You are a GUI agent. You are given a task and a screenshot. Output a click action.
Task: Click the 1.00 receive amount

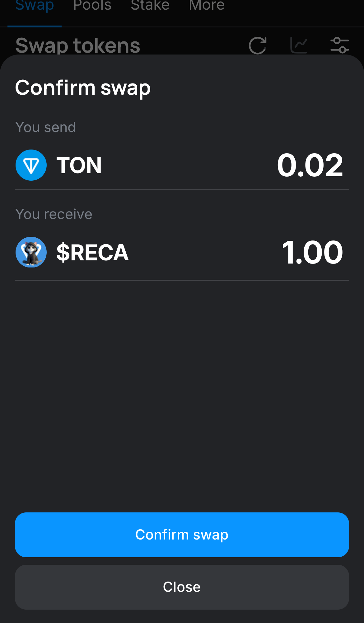coord(312,252)
